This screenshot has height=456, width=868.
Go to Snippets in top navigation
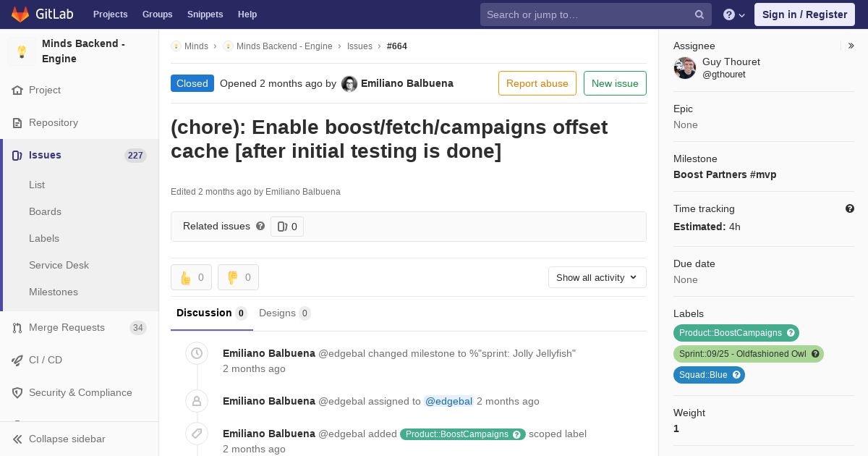205,14
